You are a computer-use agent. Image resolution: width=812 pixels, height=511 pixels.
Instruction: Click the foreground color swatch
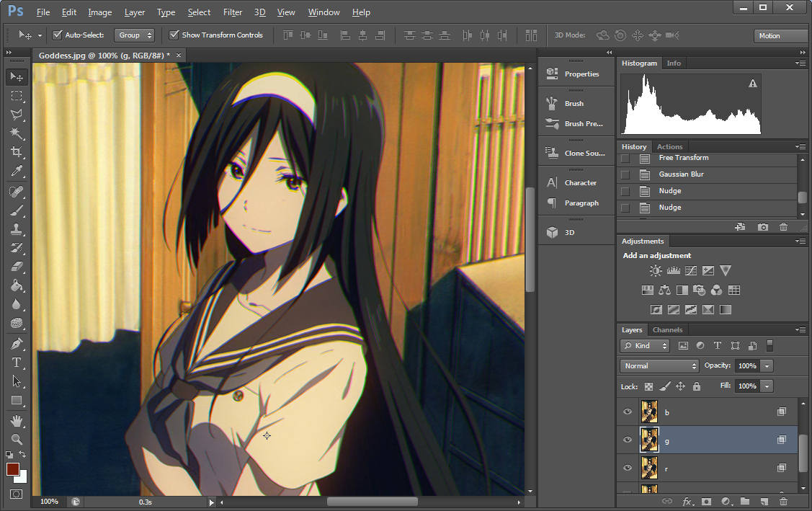coord(12,469)
